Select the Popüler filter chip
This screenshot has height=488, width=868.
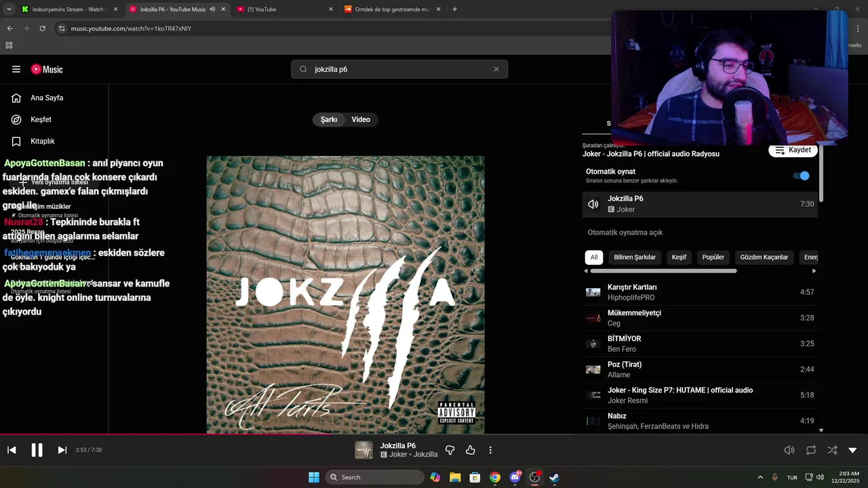(x=713, y=258)
